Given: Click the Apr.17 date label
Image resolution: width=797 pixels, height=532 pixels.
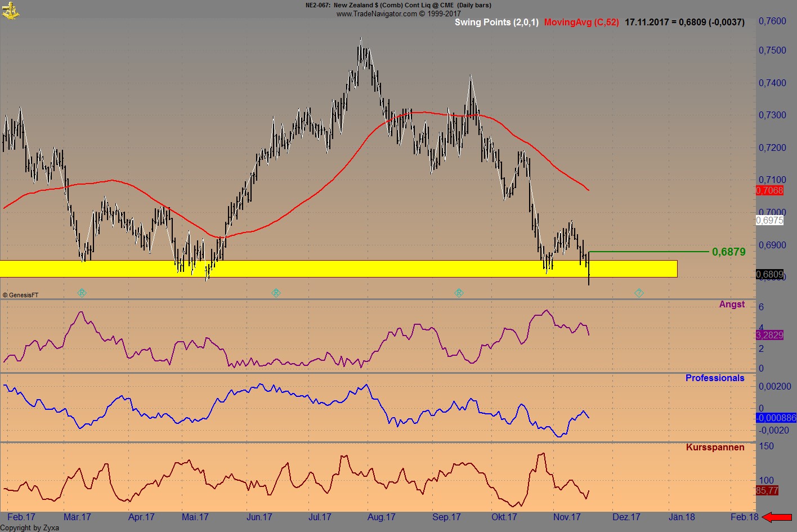Looking at the screenshot, I should (x=141, y=517).
